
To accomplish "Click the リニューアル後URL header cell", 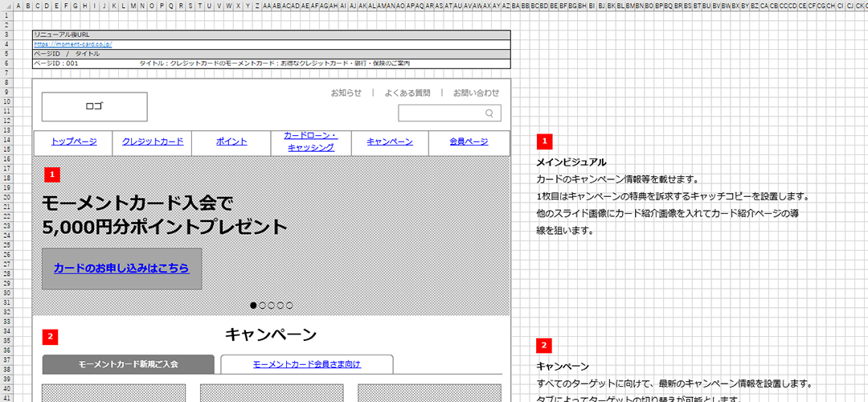I will (x=272, y=35).
